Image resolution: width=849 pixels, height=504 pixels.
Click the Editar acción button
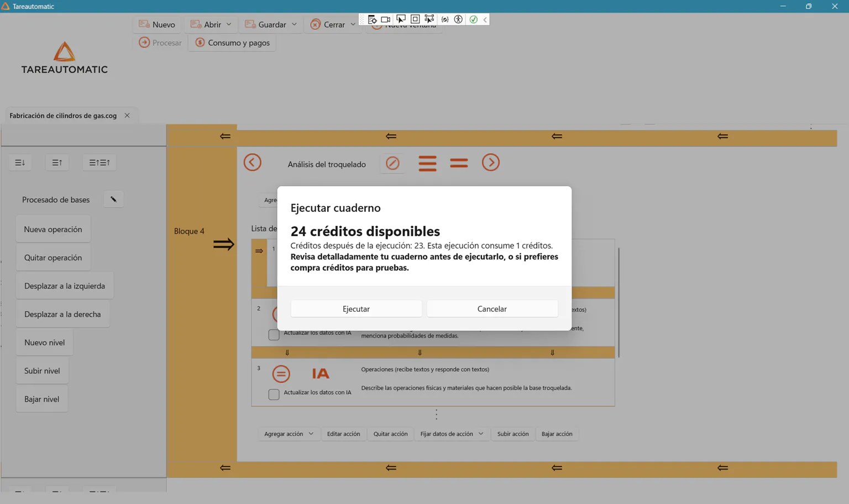(x=343, y=434)
